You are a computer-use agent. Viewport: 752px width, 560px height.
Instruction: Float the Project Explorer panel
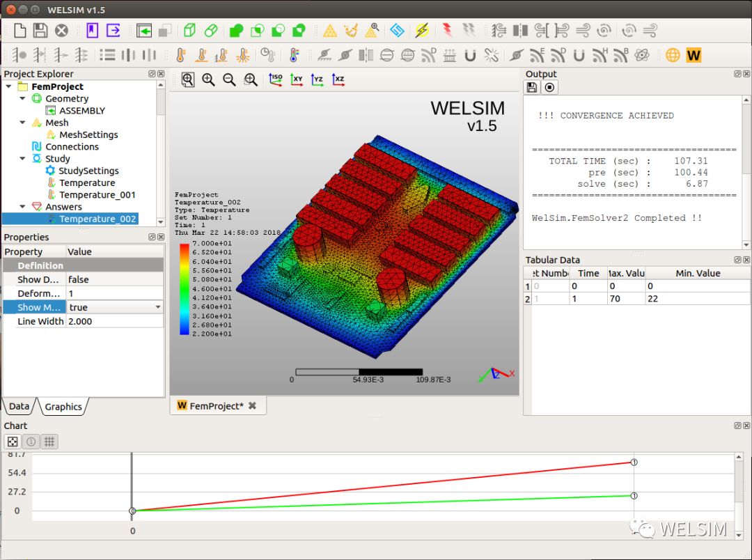[x=152, y=73]
